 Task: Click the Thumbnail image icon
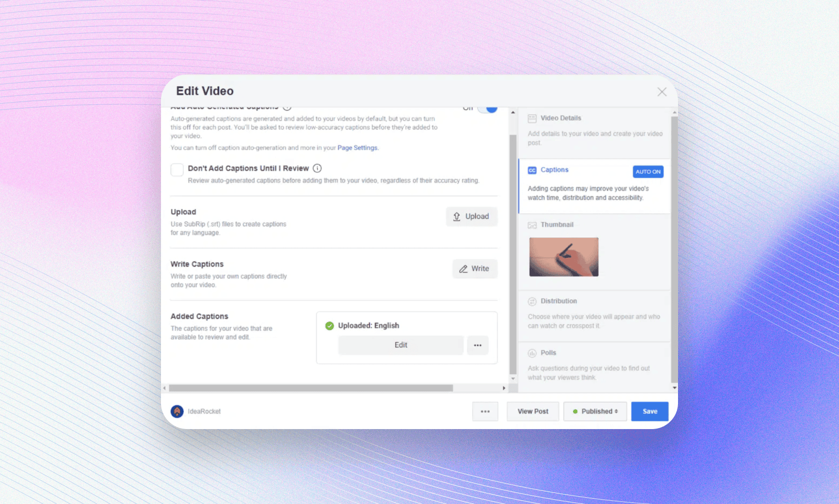532,225
